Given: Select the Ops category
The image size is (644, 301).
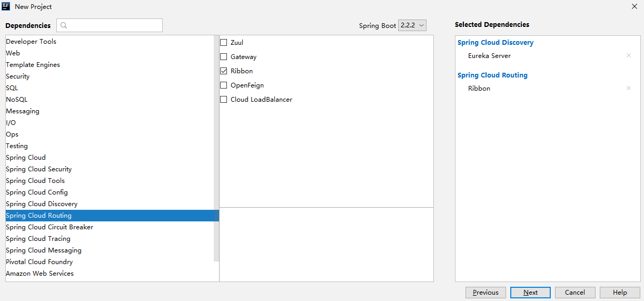Looking at the screenshot, I should click(x=110, y=134).
